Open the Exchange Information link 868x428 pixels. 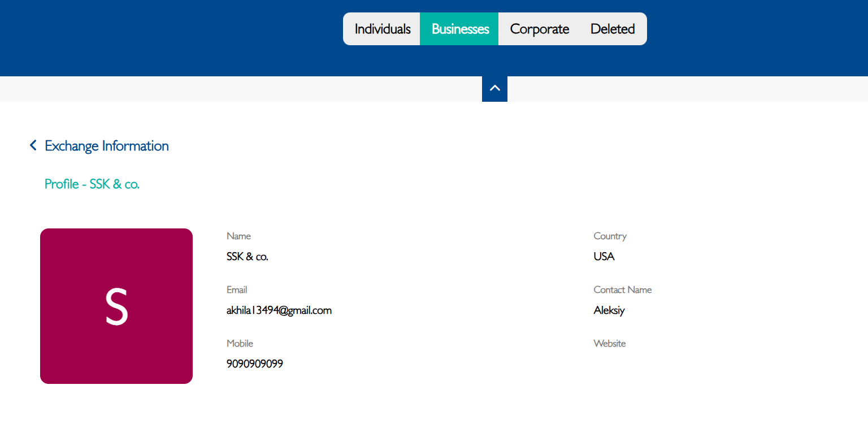(x=106, y=146)
